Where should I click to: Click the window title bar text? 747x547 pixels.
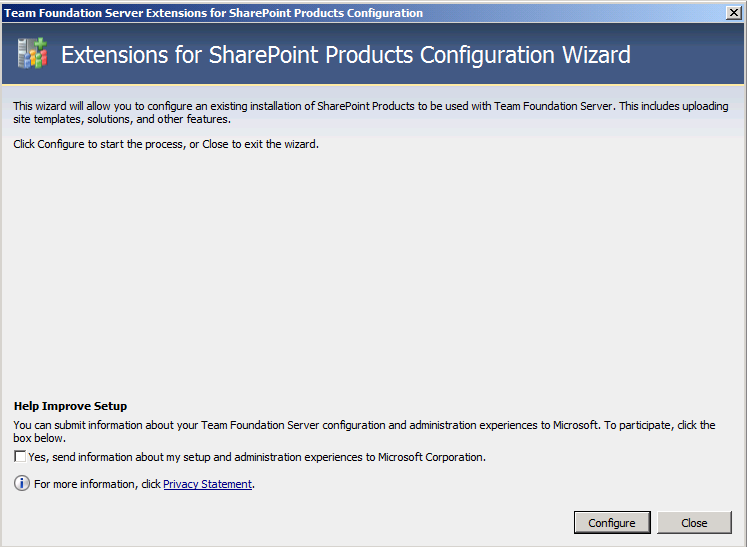point(213,13)
